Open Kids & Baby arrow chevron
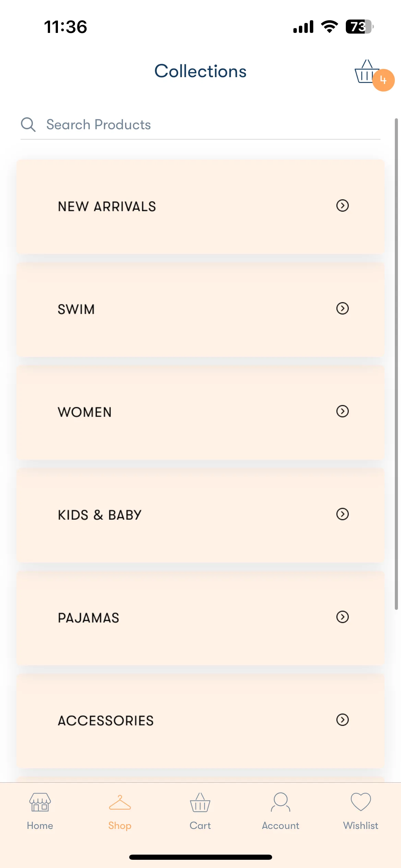401x868 pixels. click(x=342, y=514)
